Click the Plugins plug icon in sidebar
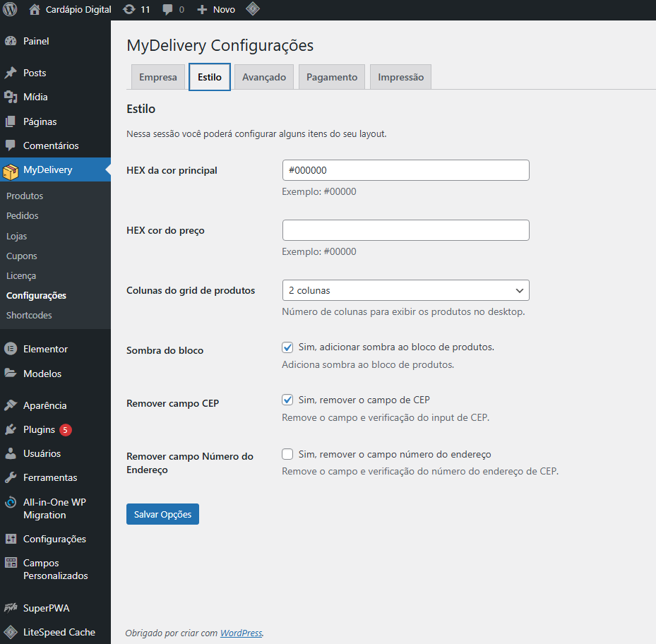Image resolution: width=656 pixels, height=644 pixels. (11, 429)
